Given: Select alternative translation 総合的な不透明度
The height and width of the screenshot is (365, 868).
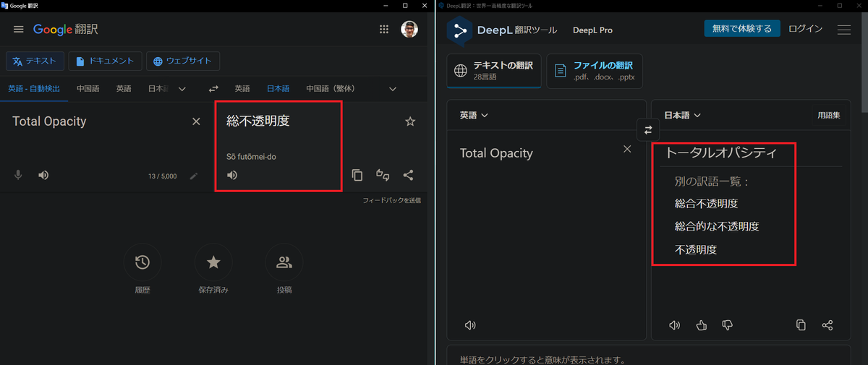Looking at the screenshot, I should pyautogui.click(x=717, y=227).
